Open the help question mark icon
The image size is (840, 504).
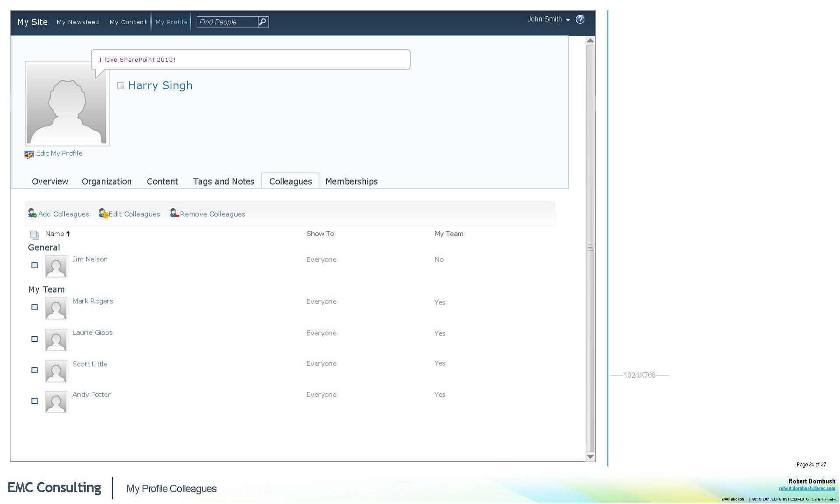click(x=580, y=19)
